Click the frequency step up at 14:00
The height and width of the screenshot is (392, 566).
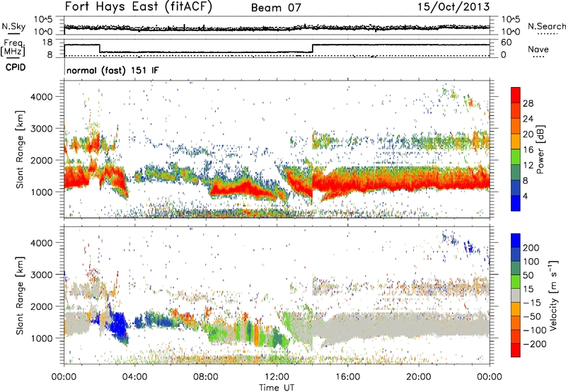tap(313, 48)
